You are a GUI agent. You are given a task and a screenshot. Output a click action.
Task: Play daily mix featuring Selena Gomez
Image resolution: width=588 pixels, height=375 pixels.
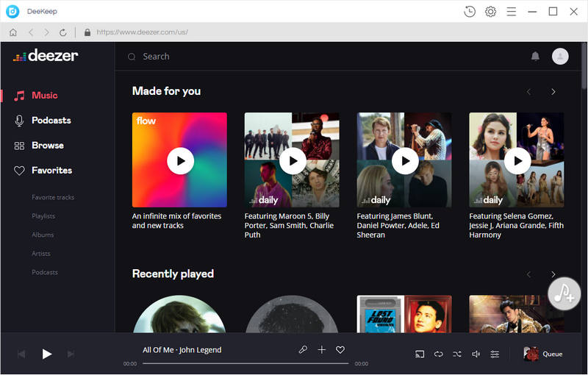517,161
